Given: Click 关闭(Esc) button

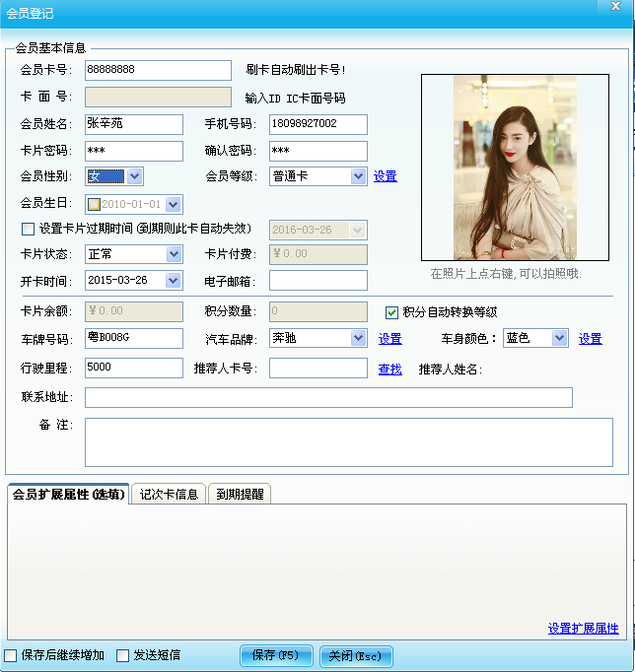Looking at the screenshot, I should click(356, 656).
